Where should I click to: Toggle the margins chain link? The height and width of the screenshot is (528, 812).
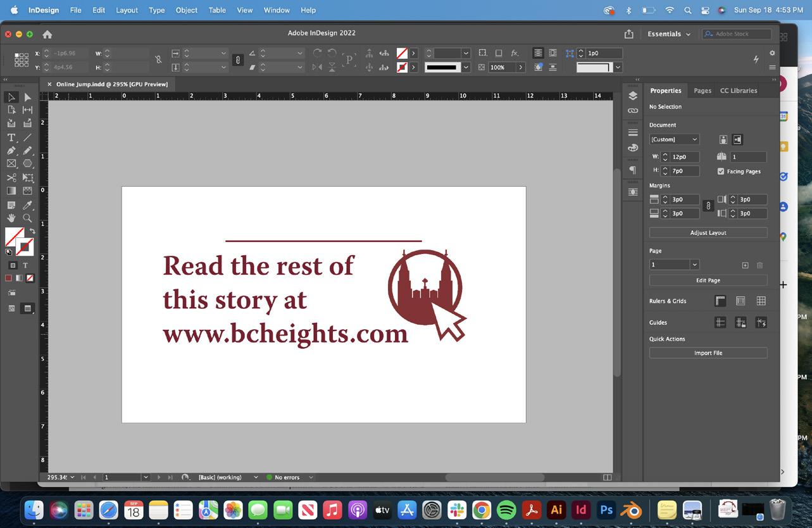[708, 206]
